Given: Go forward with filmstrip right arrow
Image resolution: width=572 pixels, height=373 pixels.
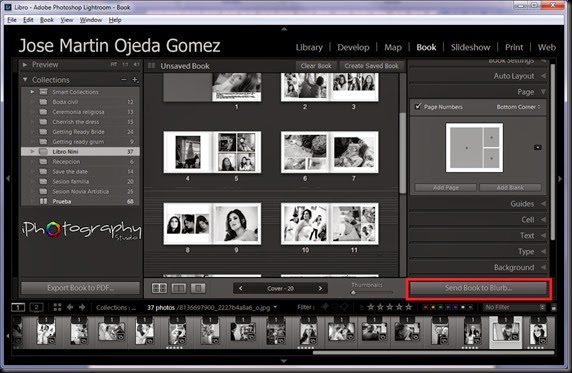Looking at the screenshot, I should (x=82, y=307).
